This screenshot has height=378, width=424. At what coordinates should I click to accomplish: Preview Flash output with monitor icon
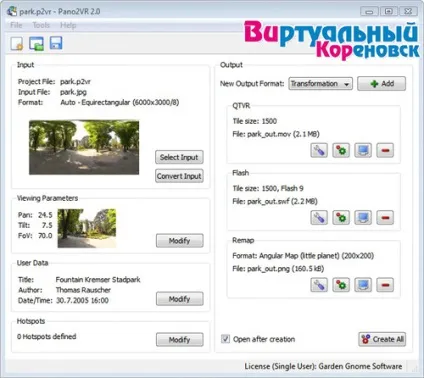(x=363, y=218)
